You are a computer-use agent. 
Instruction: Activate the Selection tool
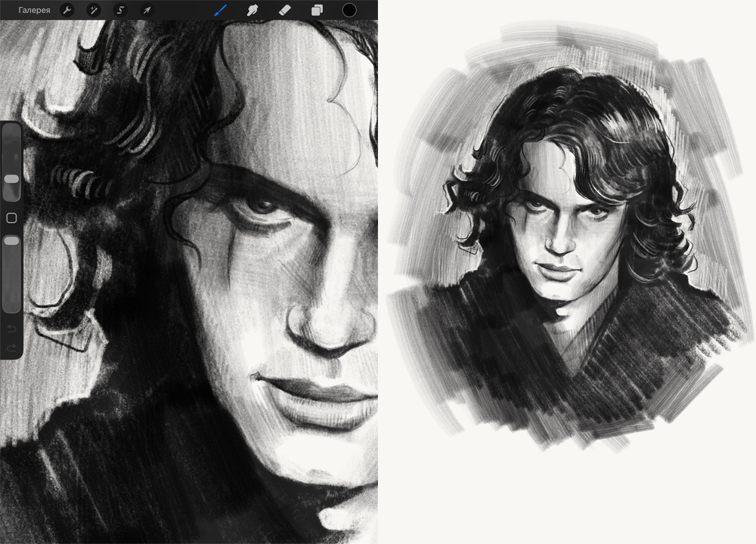(x=120, y=10)
